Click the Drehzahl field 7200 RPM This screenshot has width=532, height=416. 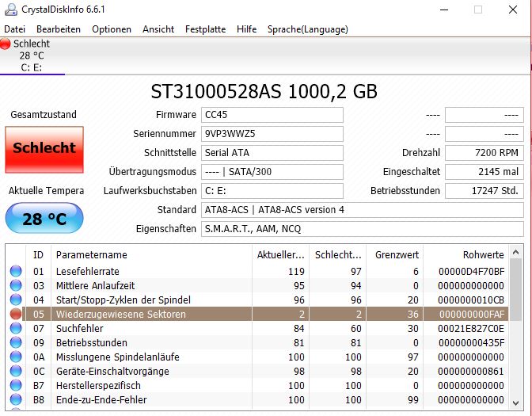(x=484, y=153)
